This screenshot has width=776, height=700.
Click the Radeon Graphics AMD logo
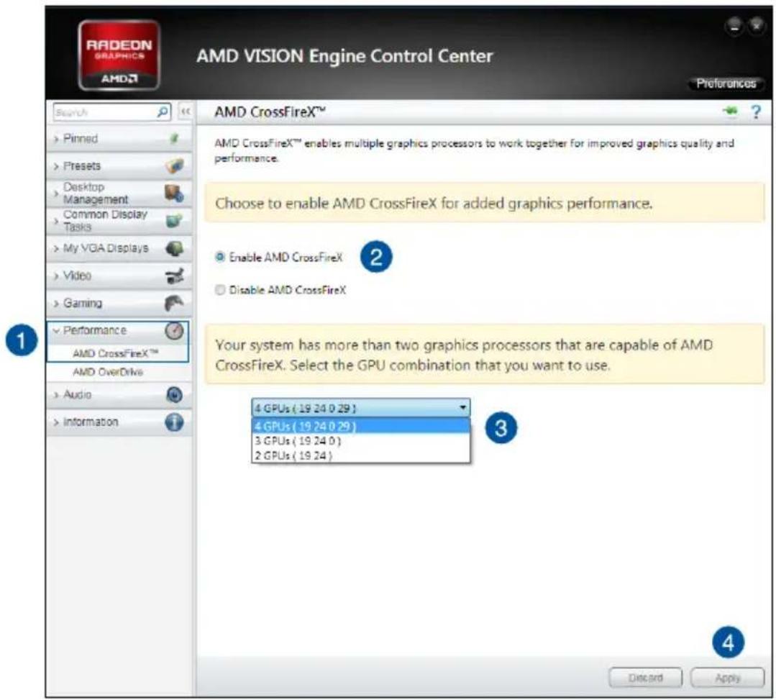[x=119, y=55]
